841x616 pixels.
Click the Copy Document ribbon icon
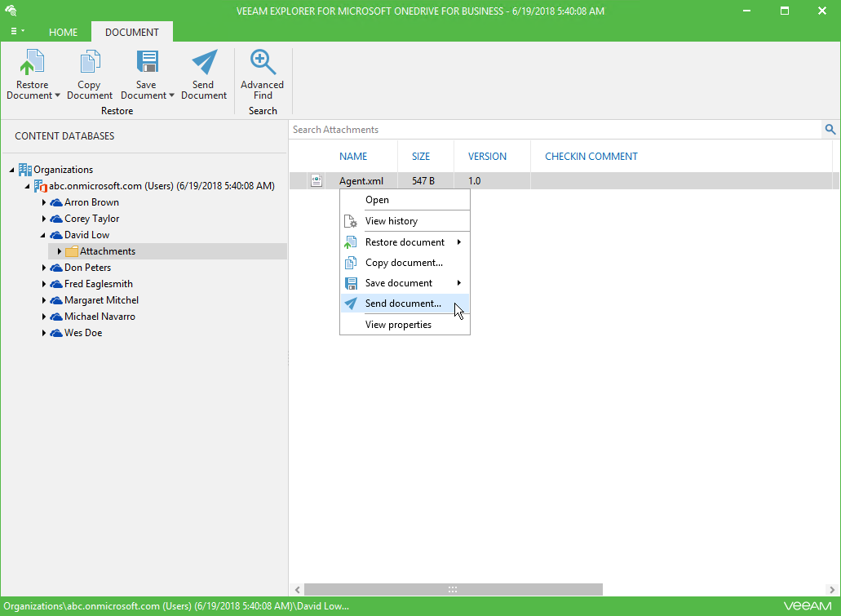(90, 62)
